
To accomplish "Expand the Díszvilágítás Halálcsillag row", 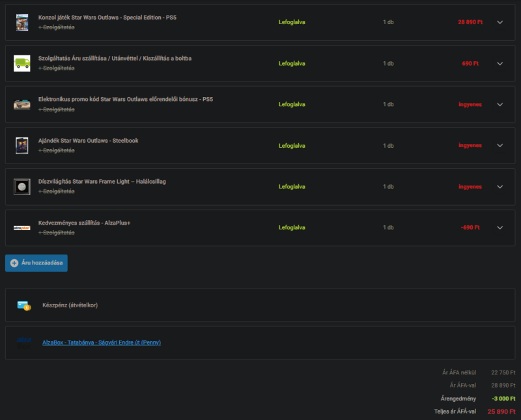I will pos(500,187).
